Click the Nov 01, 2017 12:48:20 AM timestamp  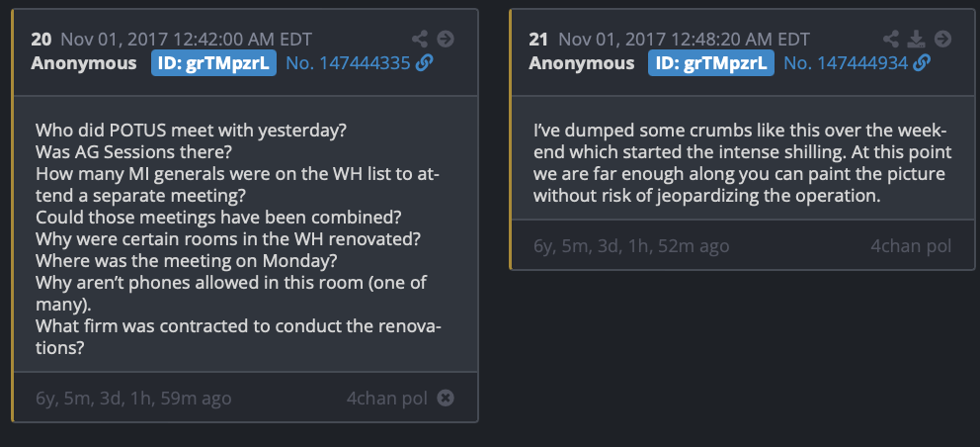pyautogui.click(x=684, y=40)
